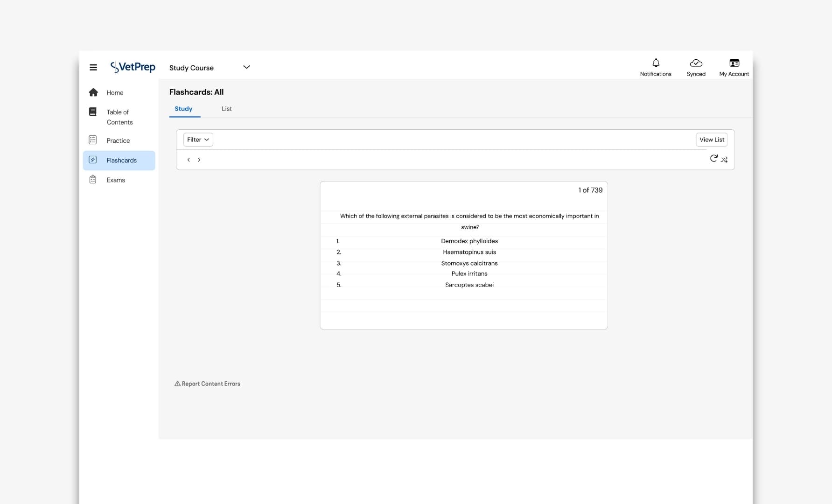Shuffle the flashcards
This screenshot has height=504, width=832.
click(724, 160)
